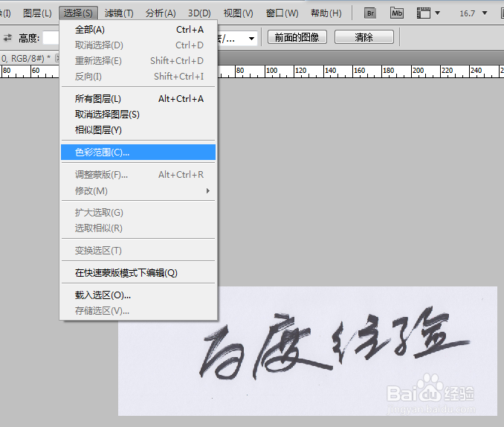
Task: Choose 取消选择(D) in the menu
Action: pyautogui.click(x=138, y=45)
